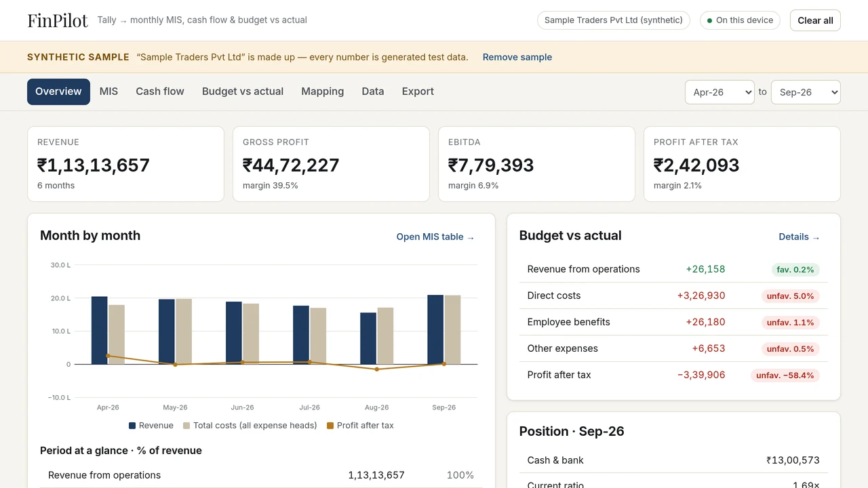868x488 pixels.
Task: Click the Sample Traders Pvt Ltd chip
Action: 614,20
